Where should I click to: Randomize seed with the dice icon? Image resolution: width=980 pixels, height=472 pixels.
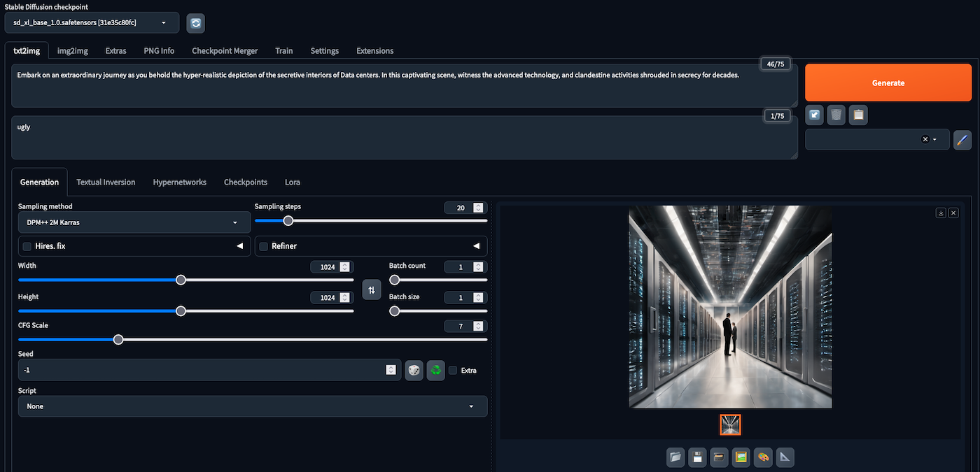(x=414, y=370)
